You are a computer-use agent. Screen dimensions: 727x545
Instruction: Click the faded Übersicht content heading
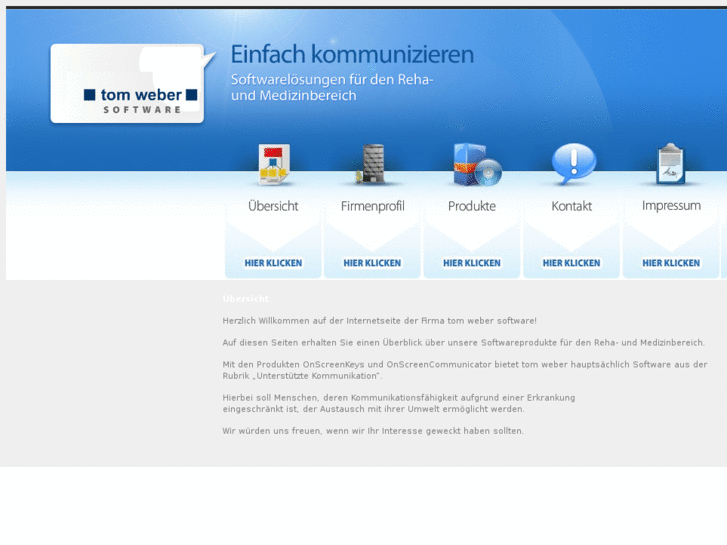pos(246,299)
